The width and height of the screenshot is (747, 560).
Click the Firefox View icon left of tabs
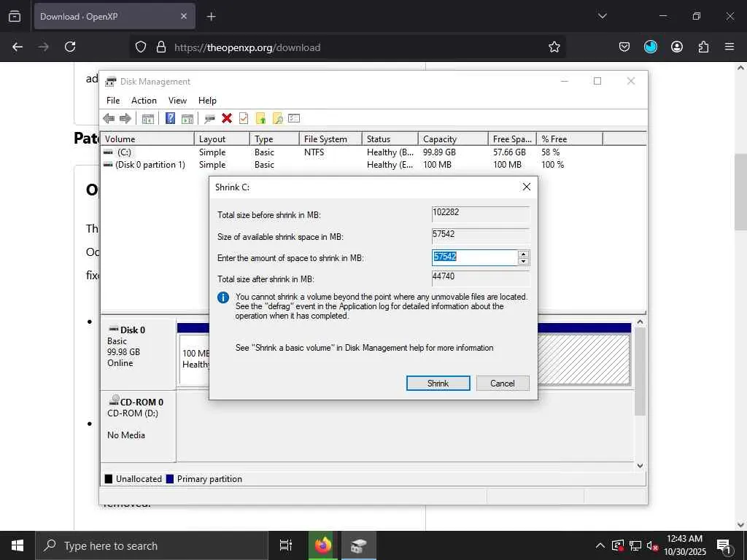(15, 16)
